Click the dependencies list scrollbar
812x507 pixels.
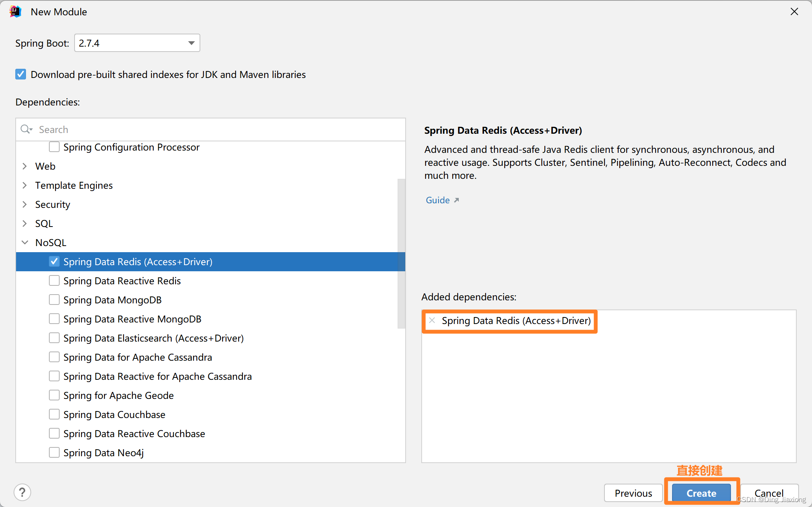tap(401, 253)
